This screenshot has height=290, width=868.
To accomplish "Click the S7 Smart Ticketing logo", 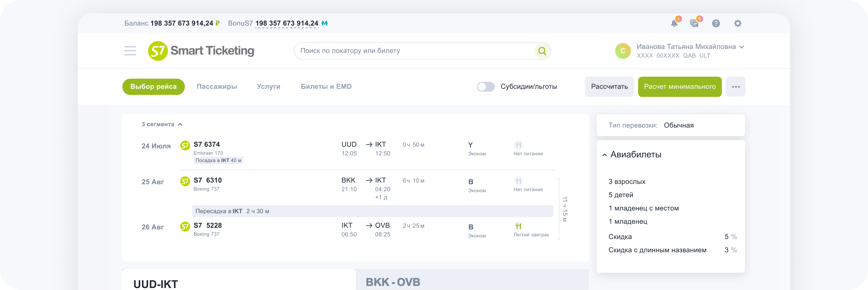I will pyautogui.click(x=201, y=51).
